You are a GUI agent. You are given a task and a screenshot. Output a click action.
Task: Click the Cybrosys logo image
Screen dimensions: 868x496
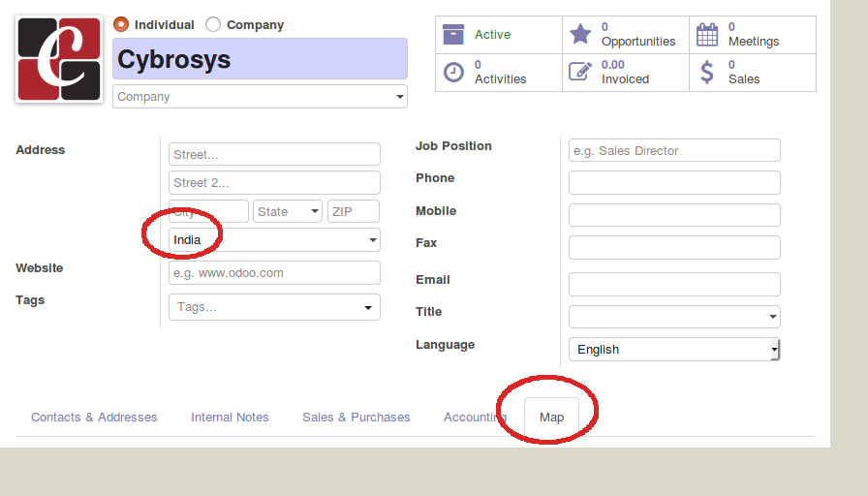[x=59, y=59]
